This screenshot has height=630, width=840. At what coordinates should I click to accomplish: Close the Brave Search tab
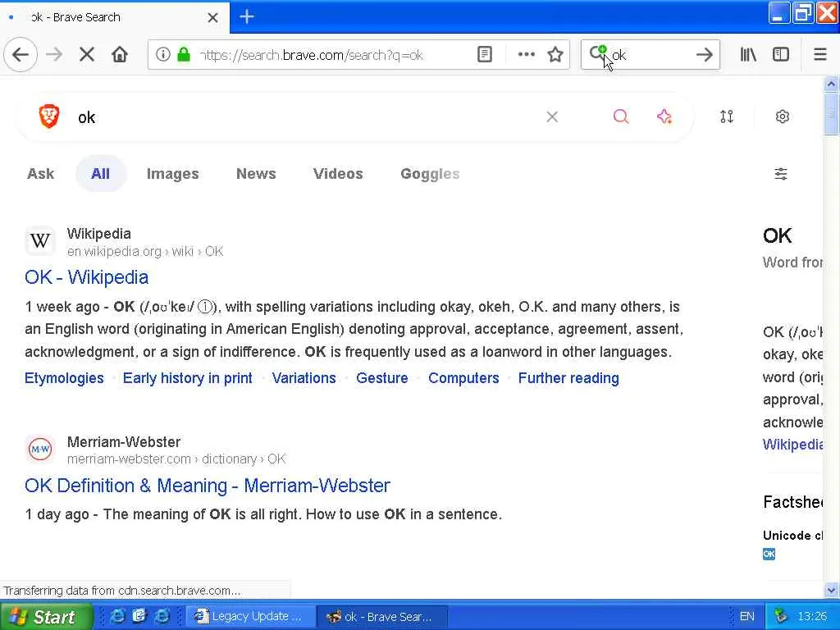coord(212,18)
